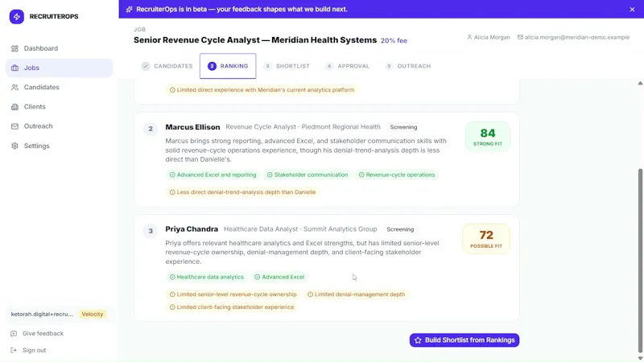Viewport: 644px width, 362px height.
Task: Switch to the Outreach step tab
Action: (408, 66)
